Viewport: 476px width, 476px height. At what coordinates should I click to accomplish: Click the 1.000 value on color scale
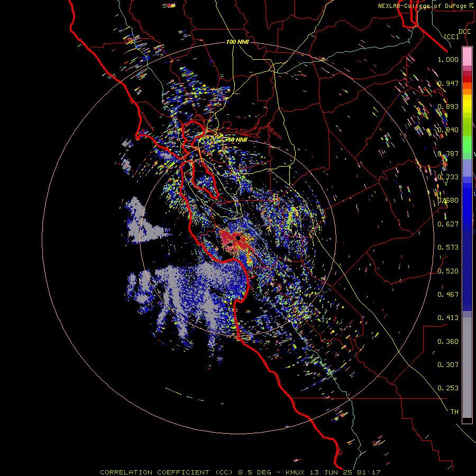[x=448, y=59]
